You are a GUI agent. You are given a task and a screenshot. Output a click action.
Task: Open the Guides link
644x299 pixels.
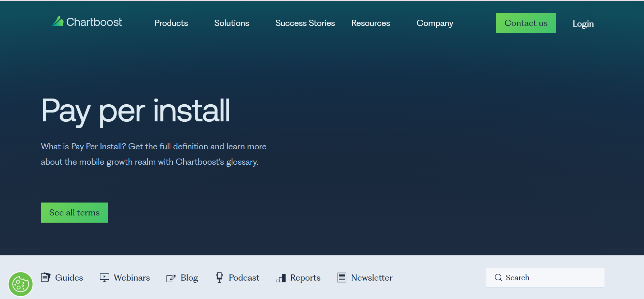pyautogui.click(x=69, y=278)
